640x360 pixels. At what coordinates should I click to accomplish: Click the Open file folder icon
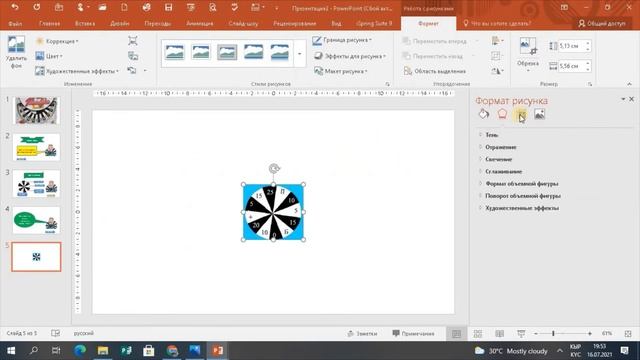[102, 7]
